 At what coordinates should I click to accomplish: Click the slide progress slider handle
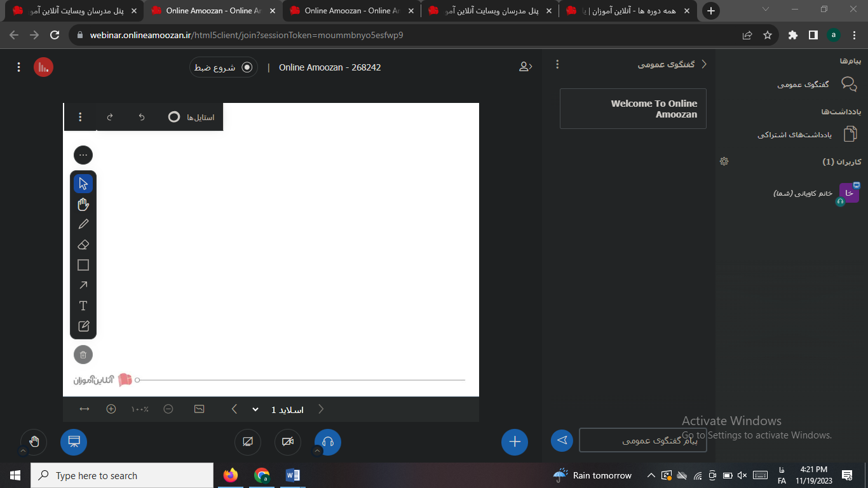[137, 380]
